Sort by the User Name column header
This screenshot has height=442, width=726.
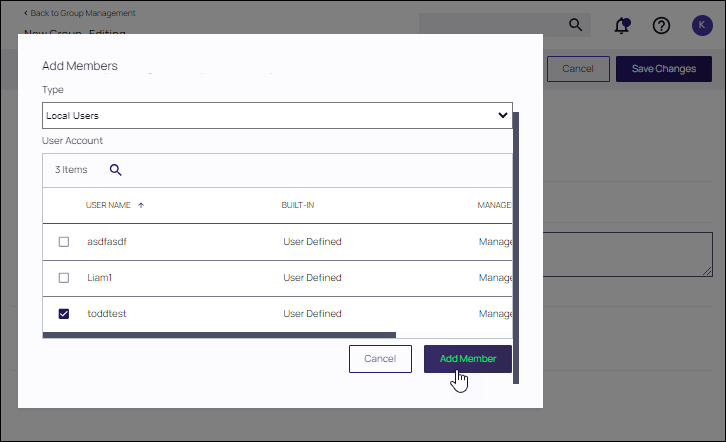pyautogui.click(x=108, y=205)
